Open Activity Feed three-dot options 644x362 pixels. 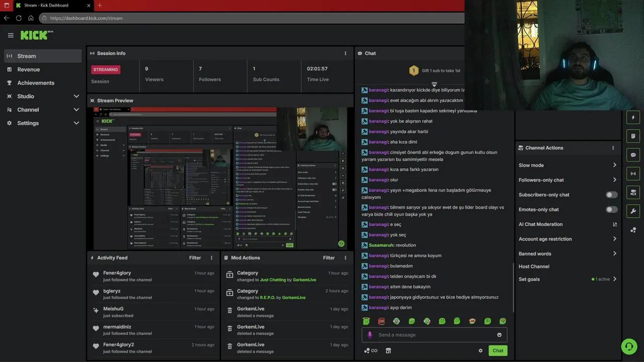coord(211,258)
